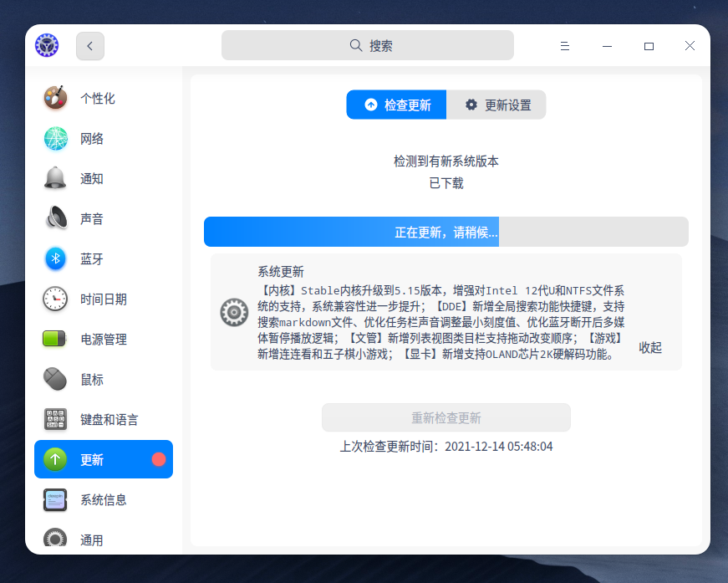Click the Sound speaker icon
This screenshot has height=583, width=728.
(55, 218)
